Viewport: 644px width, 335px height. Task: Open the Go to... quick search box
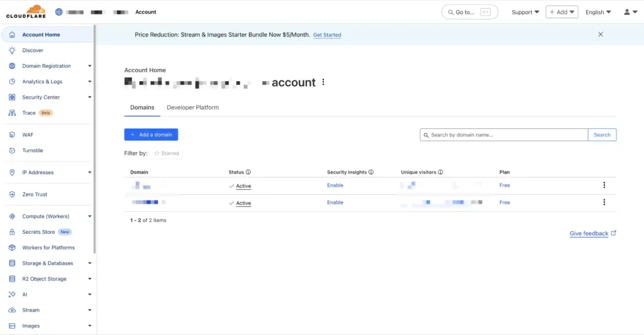tap(470, 12)
